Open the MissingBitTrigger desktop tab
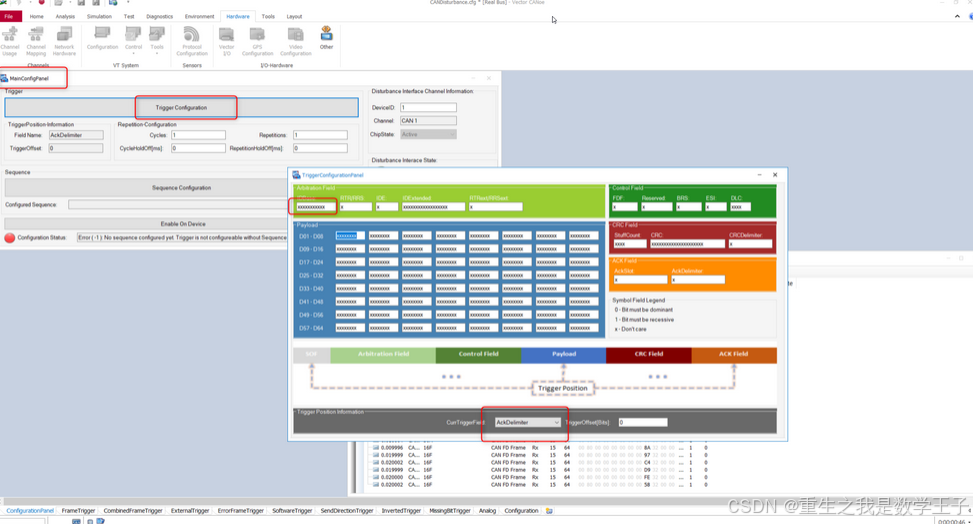 [450, 511]
